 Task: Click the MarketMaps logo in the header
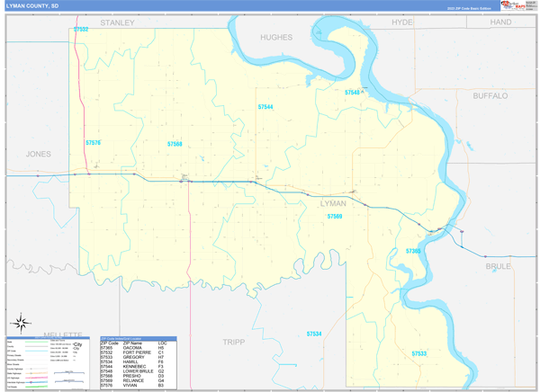coord(515,5)
